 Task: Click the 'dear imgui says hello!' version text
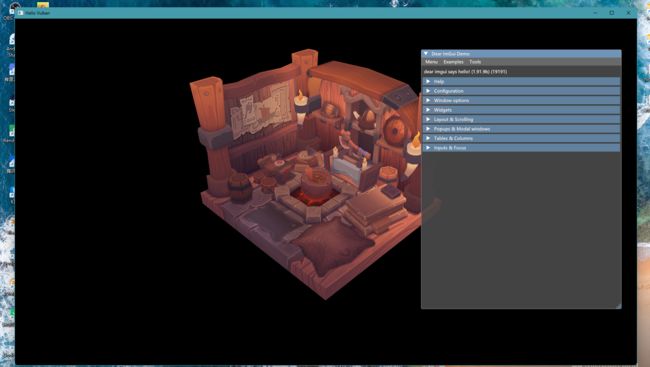pyautogui.click(x=465, y=72)
